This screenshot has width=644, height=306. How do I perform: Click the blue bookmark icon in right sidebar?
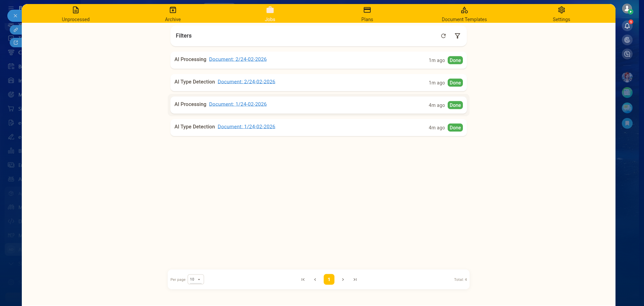click(627, 123)
